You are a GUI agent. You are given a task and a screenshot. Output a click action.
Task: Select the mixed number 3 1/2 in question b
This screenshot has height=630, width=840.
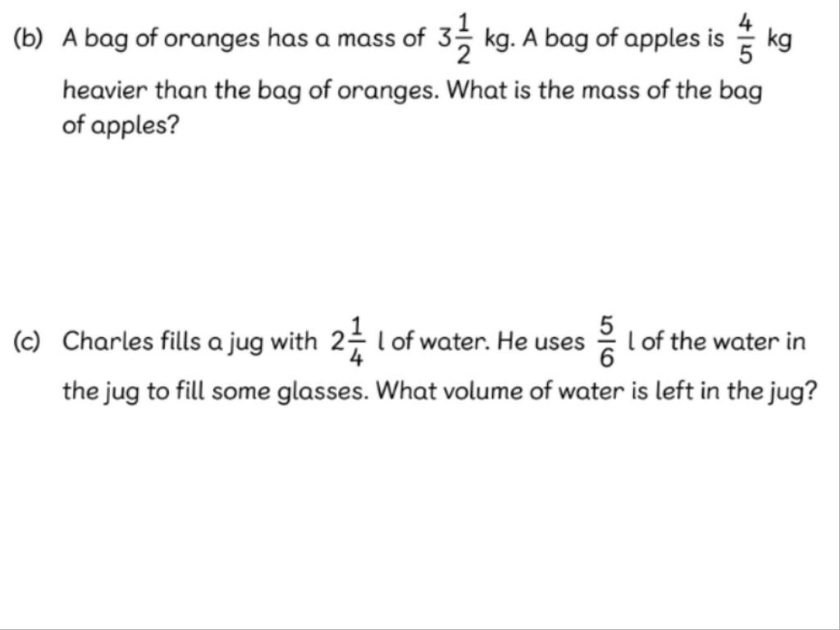pyautogui.click(x=454, y=39)
